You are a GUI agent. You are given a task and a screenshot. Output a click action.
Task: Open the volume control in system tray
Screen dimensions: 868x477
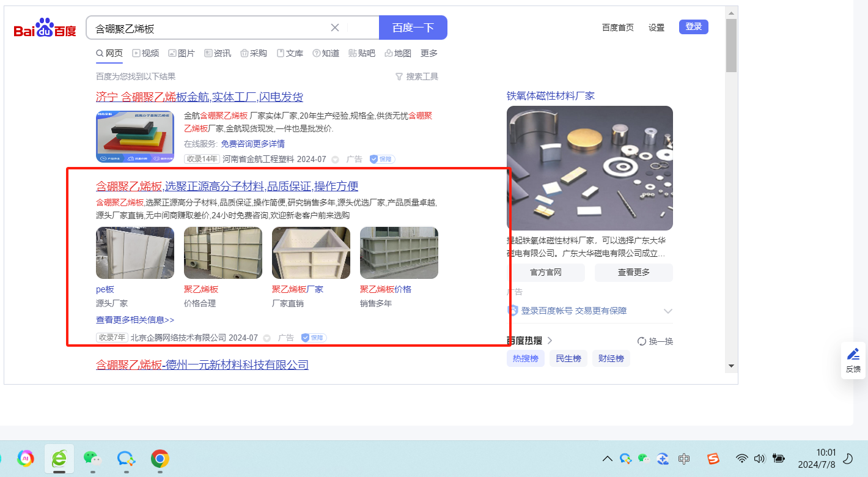[x=760, y=458]
